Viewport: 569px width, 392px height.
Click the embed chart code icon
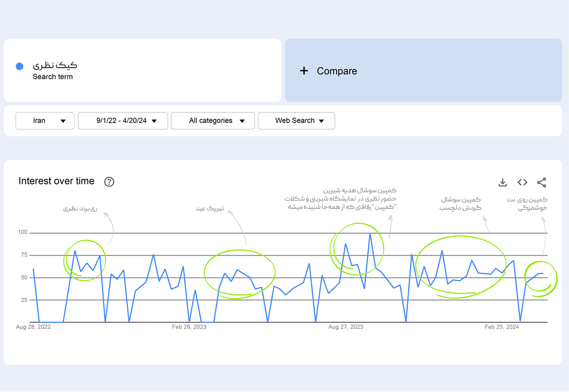coord(522,182)
